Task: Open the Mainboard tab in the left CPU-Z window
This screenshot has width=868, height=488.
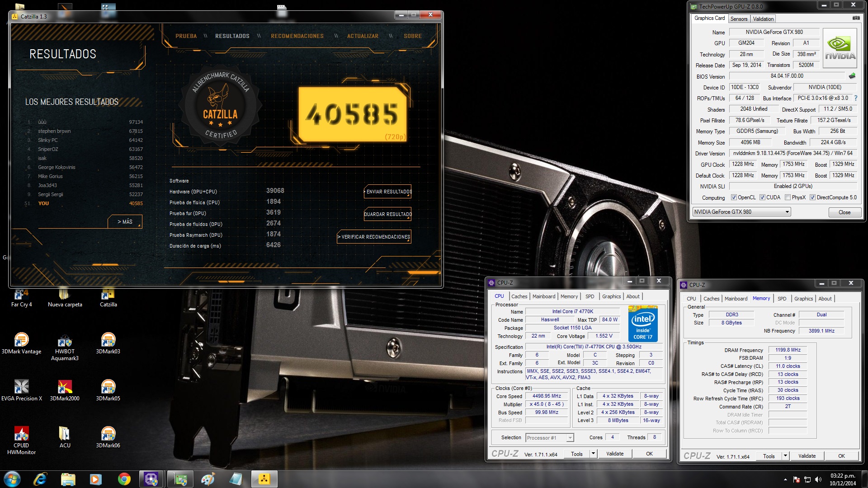Action: tap(543, 296)
